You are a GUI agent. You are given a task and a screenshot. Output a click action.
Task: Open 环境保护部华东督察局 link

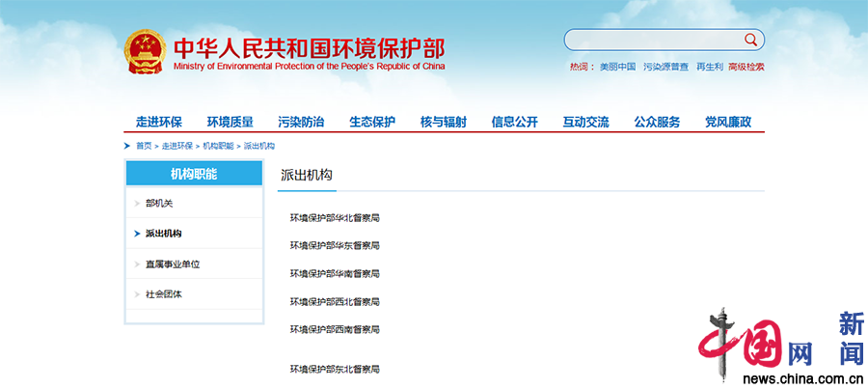(x=335, y=245)
